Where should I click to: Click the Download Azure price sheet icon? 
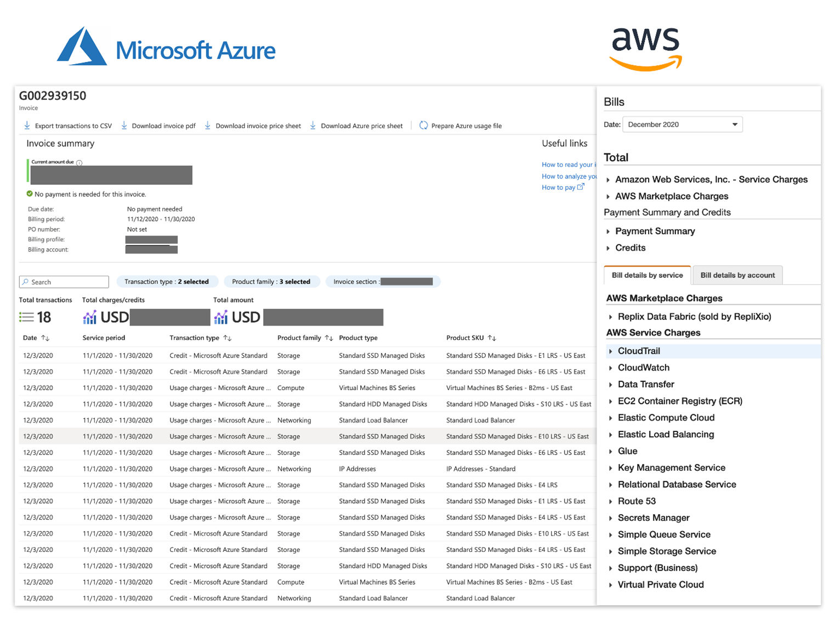(x=313, y=126)
